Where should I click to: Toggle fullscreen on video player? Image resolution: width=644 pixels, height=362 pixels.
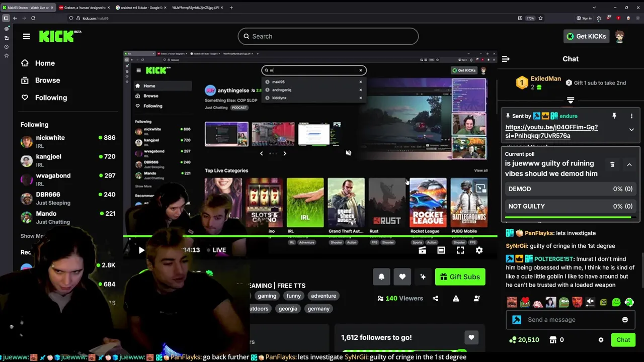point(460,250)
